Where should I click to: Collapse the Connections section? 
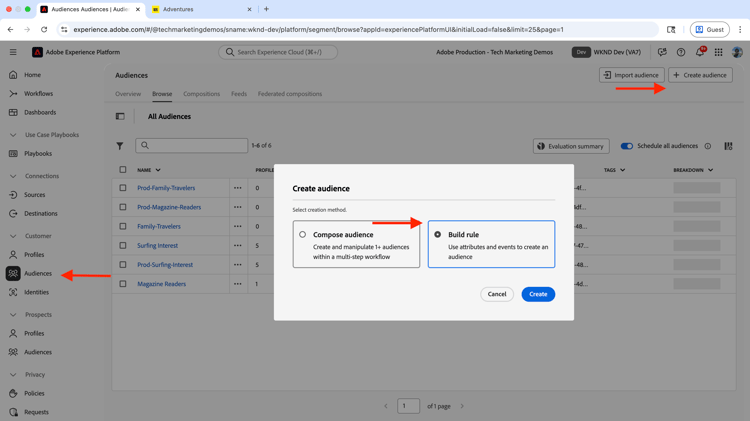13,176
